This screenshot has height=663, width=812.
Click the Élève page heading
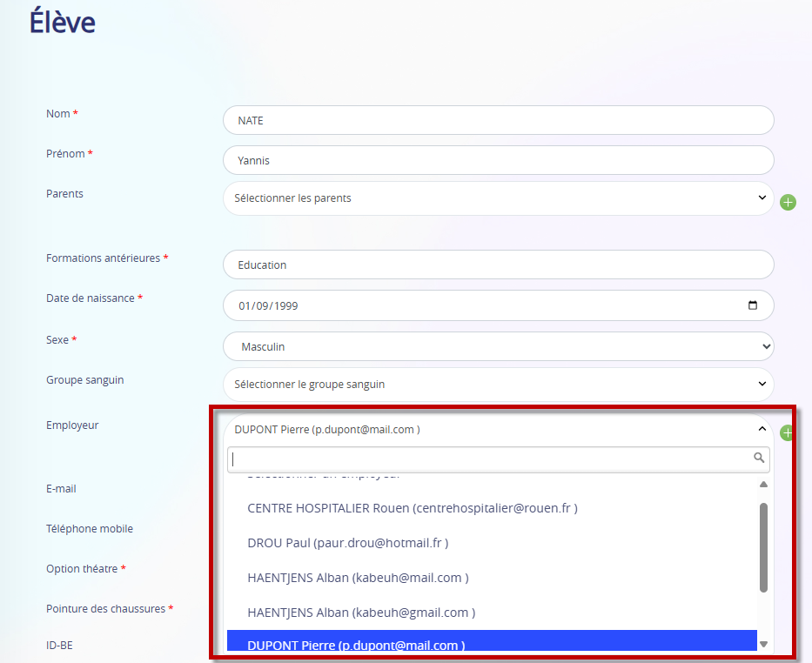click(62, 22)
